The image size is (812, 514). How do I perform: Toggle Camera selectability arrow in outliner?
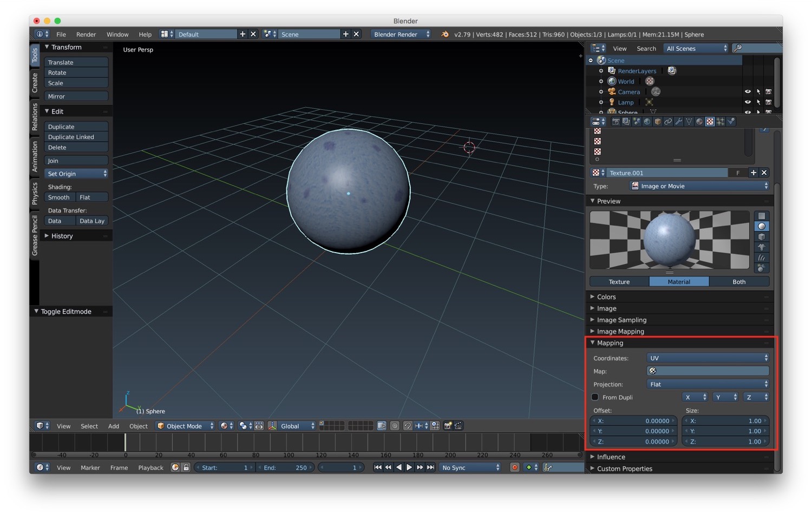click(758, 92)
